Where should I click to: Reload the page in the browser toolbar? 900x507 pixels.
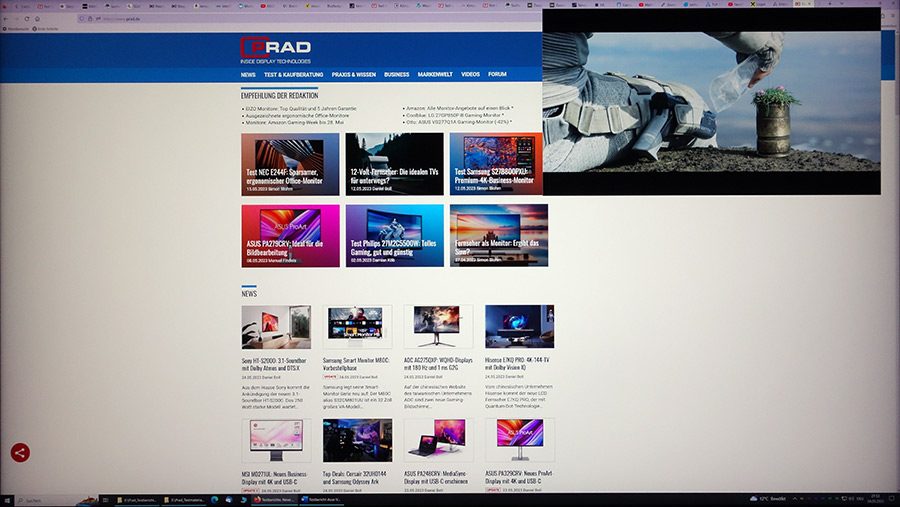pos(26,19)
